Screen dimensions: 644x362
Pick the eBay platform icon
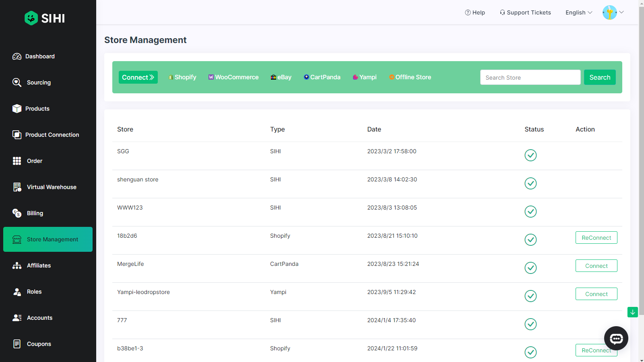coord(273,77)
